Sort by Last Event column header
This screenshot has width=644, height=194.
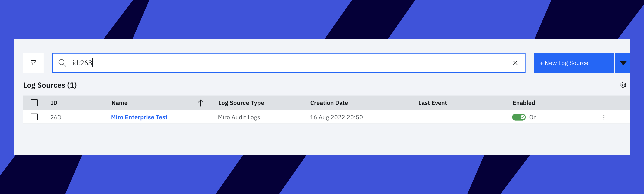[432, 103]
